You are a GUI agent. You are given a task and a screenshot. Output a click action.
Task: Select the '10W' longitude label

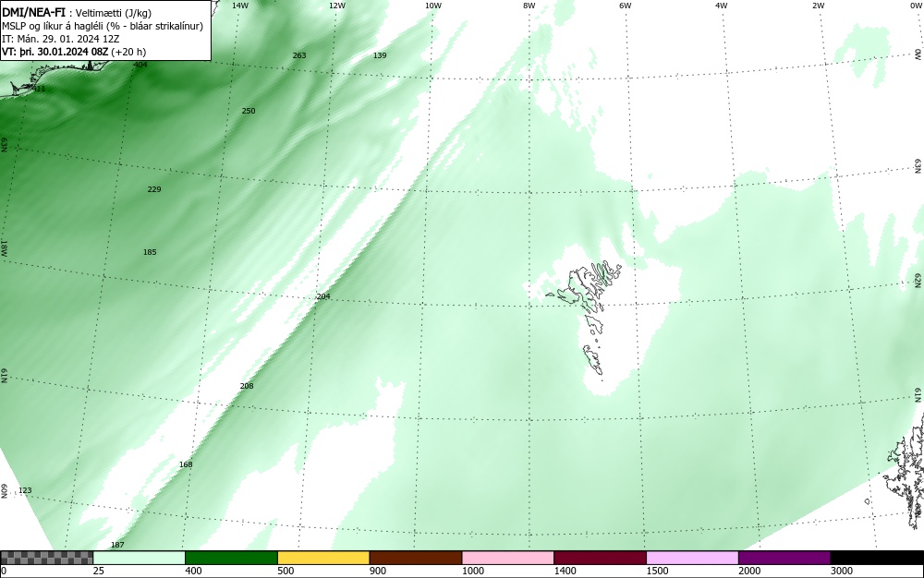pyautogui.click(x=433, y=6)
